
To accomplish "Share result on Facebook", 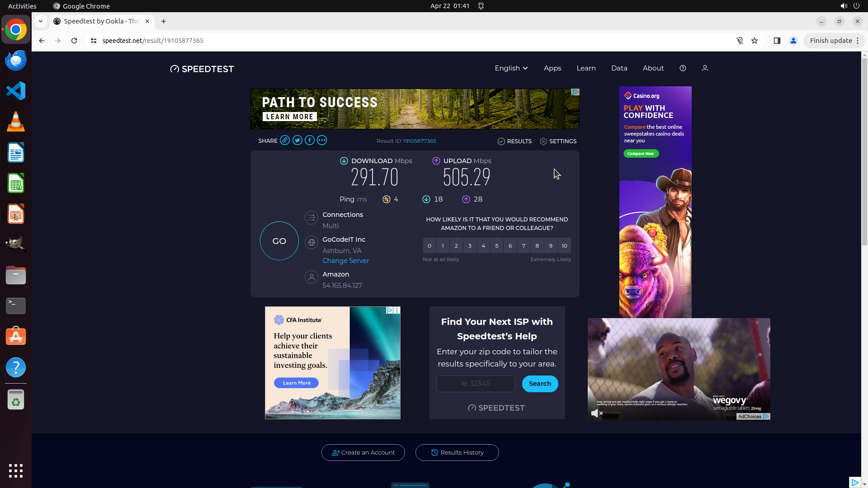I will (x=309, y=141).
